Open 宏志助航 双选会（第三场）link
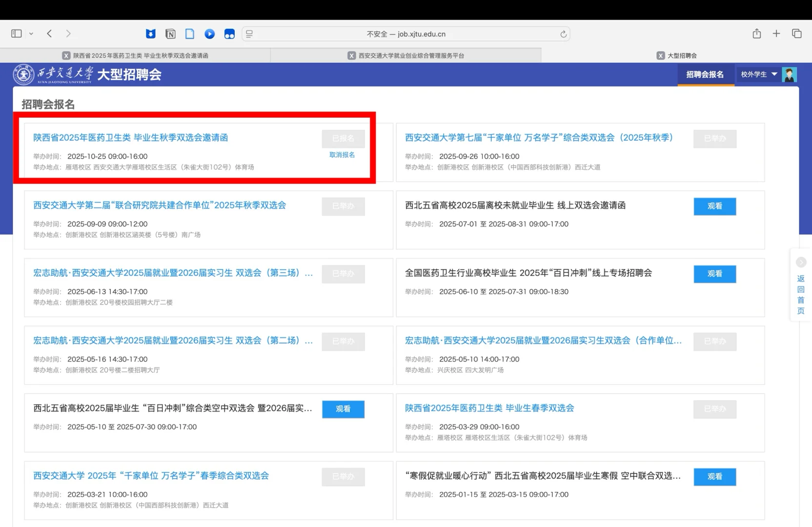The height and width of the screenshot is (527, 812). pyautogui.click(x=173, y=273)
